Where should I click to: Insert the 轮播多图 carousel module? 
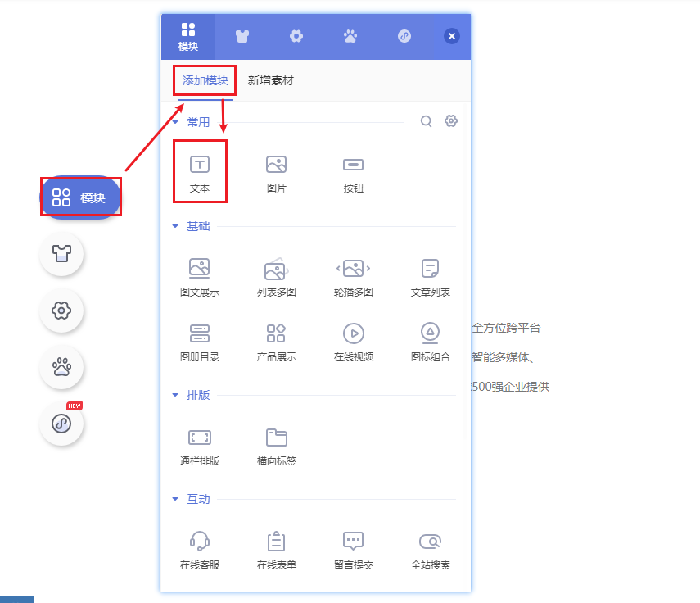[353, 278]
